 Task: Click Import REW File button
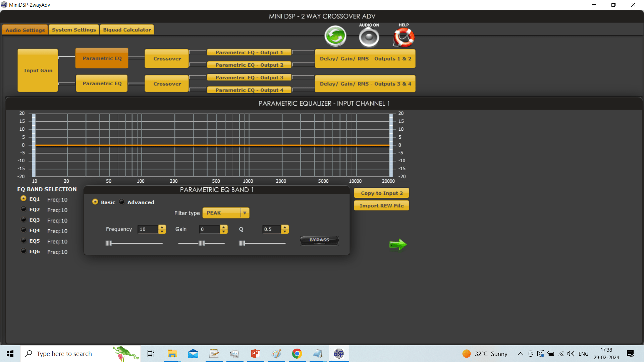382,206
